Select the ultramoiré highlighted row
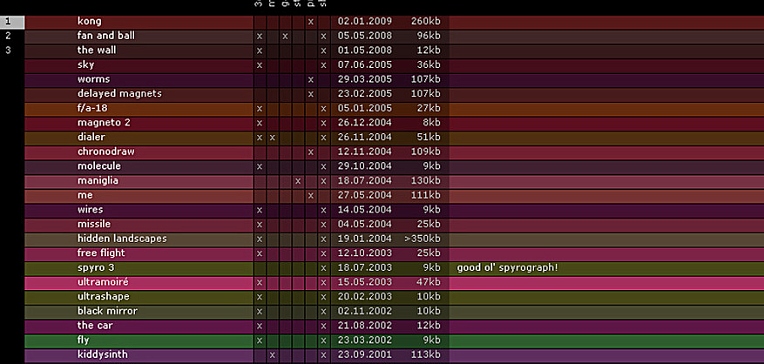 [x=394, y=283]
